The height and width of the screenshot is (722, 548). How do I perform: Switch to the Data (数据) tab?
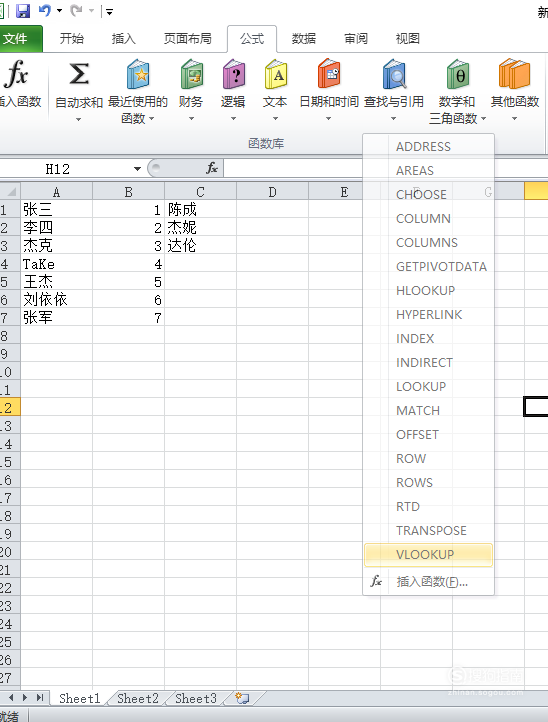tap(304, 39)
